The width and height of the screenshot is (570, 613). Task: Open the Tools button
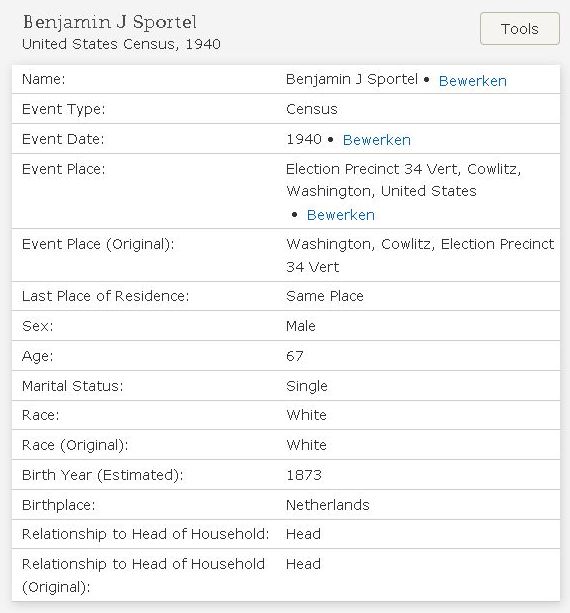pos(520,29)
